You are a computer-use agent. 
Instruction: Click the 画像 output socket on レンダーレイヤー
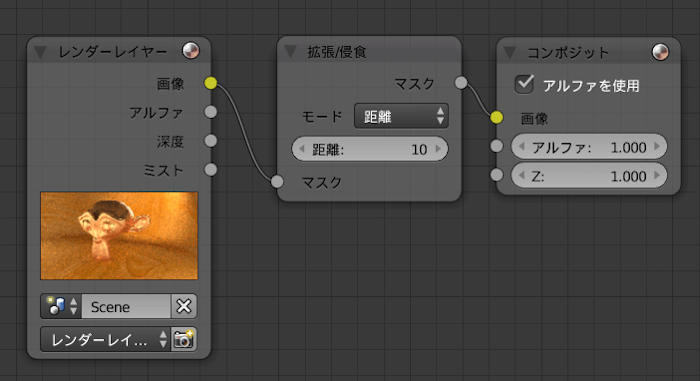point(211,83)
